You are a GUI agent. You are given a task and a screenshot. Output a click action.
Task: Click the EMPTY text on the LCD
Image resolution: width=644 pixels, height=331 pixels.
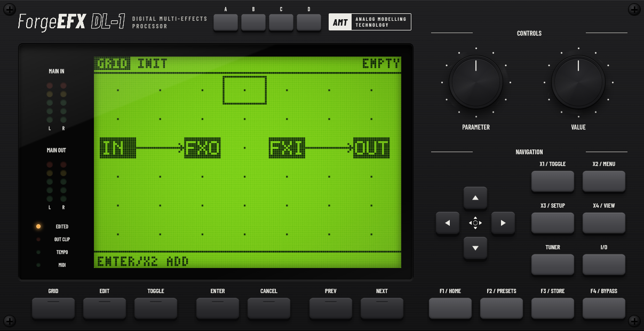click(x=381, y=64)
